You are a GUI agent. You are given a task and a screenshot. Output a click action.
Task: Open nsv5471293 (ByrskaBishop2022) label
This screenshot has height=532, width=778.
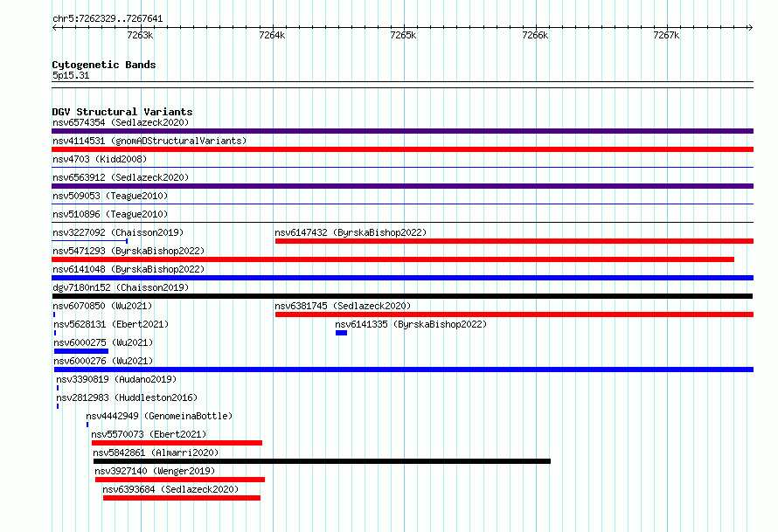(x=129, y=251)
